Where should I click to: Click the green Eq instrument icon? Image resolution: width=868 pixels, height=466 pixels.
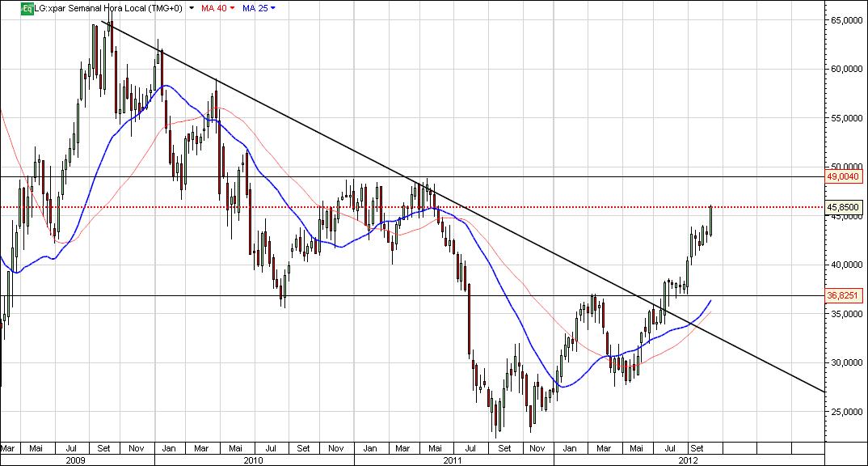point(27,8)
